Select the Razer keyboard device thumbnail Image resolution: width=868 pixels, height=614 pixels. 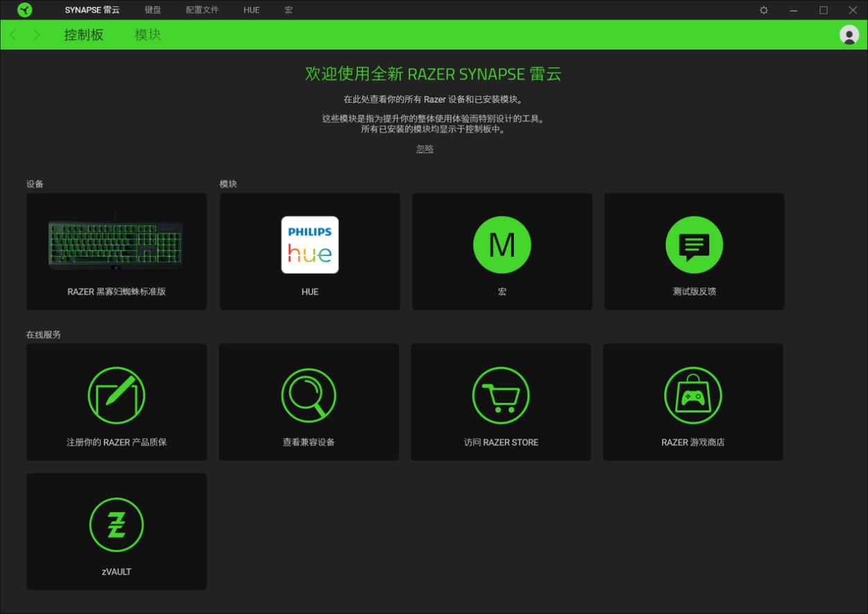[x=116, y=241]
